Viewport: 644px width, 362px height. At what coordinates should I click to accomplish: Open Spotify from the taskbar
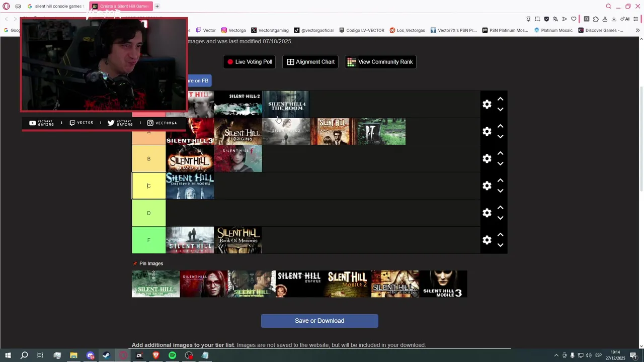click(172, 355)
